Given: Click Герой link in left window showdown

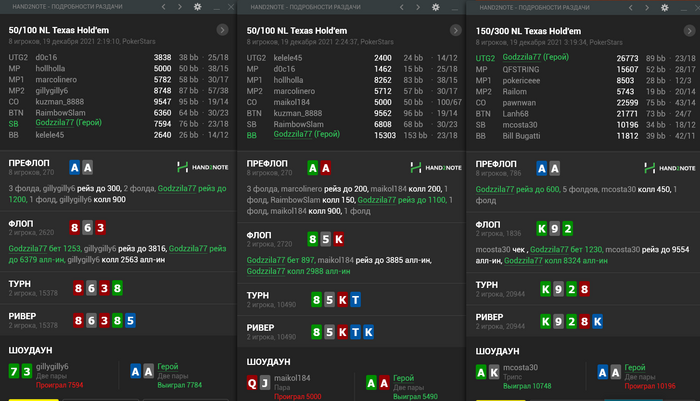Looking at the screenshot, I should [x=168, y=366].
